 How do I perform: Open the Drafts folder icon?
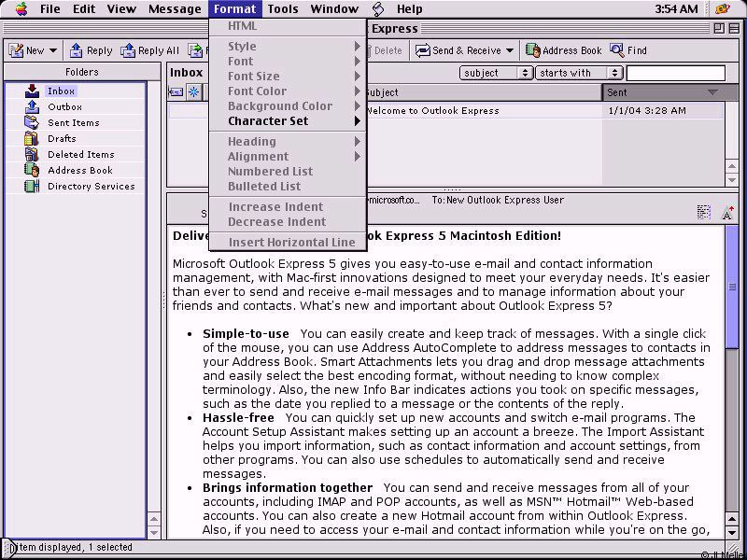(x=32, y=138)
